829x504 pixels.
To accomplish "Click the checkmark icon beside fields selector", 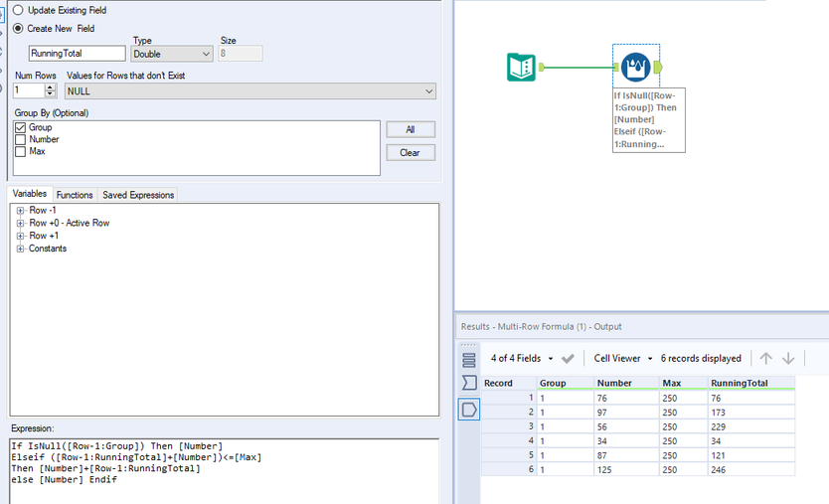I will click(x=568, y=358).
